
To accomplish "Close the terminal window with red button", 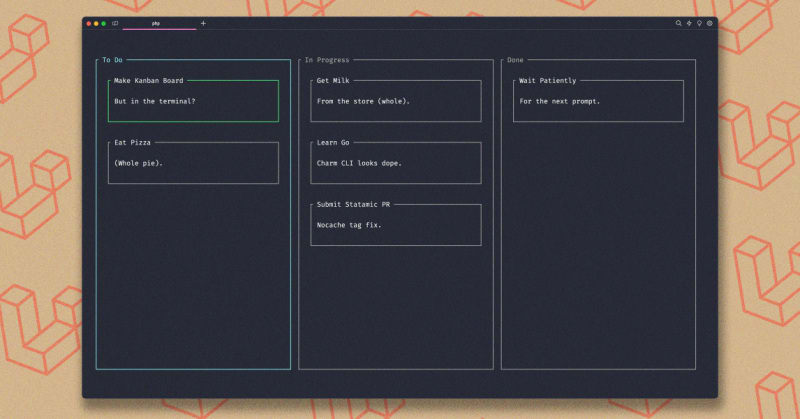I will coord(88,23).
